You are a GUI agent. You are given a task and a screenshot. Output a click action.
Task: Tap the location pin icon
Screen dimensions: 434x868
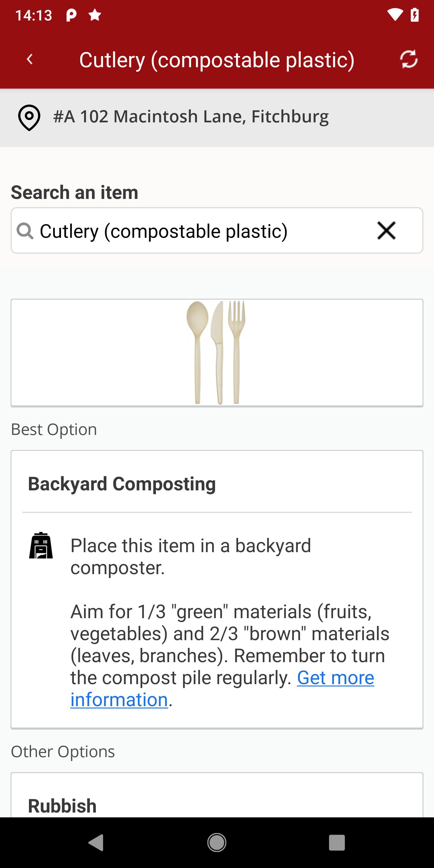click(29, 117)
